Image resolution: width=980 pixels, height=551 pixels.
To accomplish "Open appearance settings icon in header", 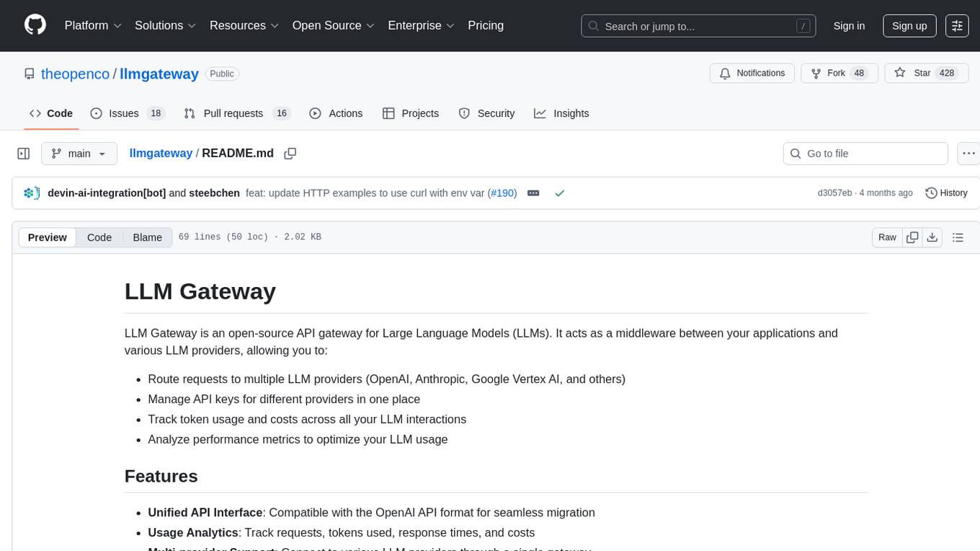I will [957, 26].
